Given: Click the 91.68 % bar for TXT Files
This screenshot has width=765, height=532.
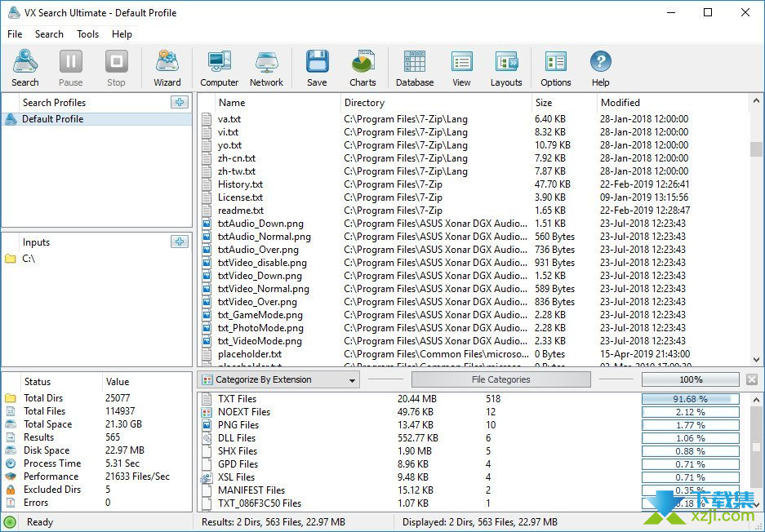Looking at the screenshot, I should pyautogui.click(x=691, y=399).
